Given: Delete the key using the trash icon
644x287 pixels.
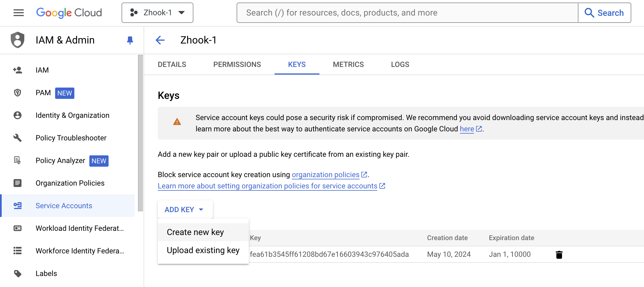Looking at the screenshot, I should [x=559, y=255].
